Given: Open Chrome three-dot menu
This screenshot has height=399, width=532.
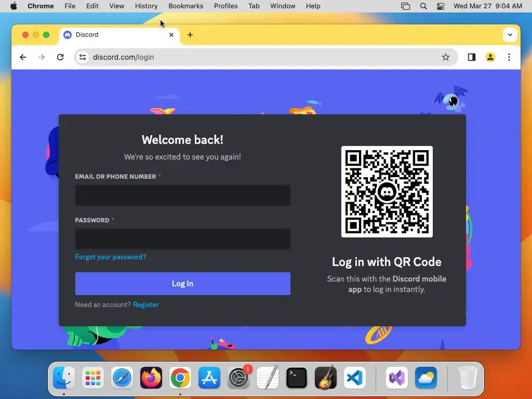Looking at the screenshot, I should coord(509,57).
